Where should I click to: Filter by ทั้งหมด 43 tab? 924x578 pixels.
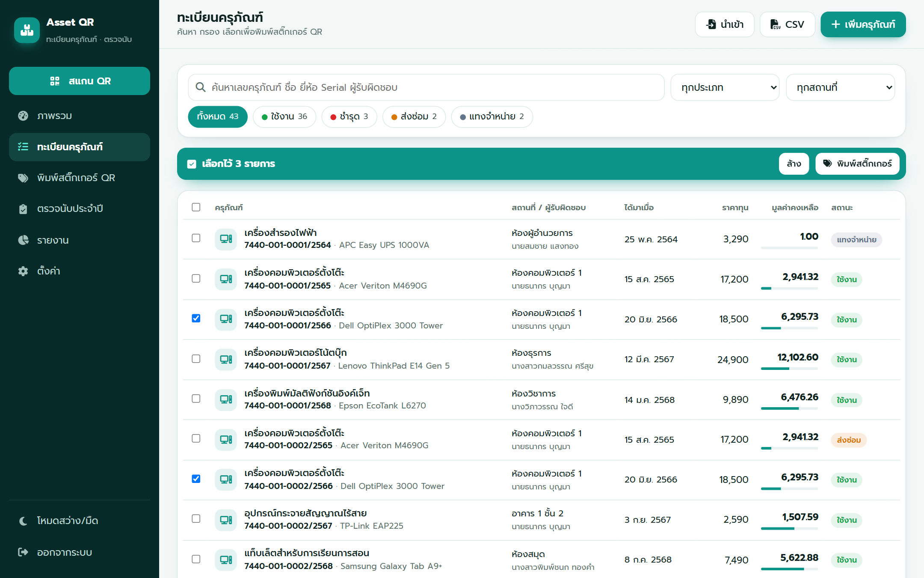tap(218, 116)
